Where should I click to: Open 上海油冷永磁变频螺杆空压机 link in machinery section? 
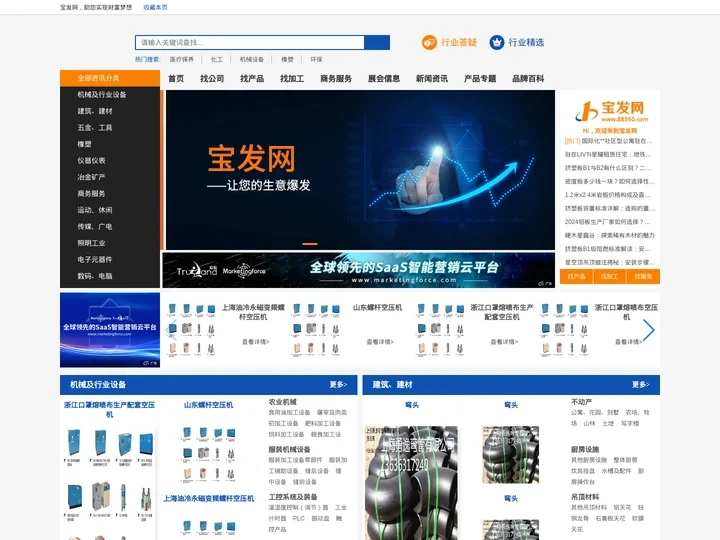pos(208,499)
